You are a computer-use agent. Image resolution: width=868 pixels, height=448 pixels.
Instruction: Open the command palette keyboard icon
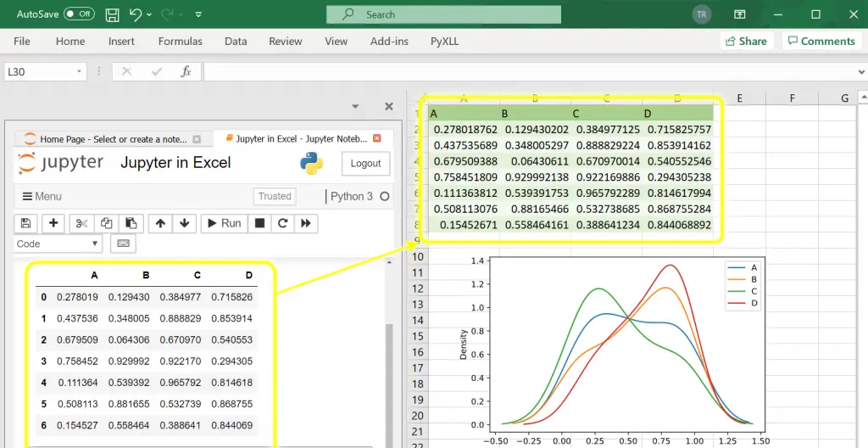(123, 244)
